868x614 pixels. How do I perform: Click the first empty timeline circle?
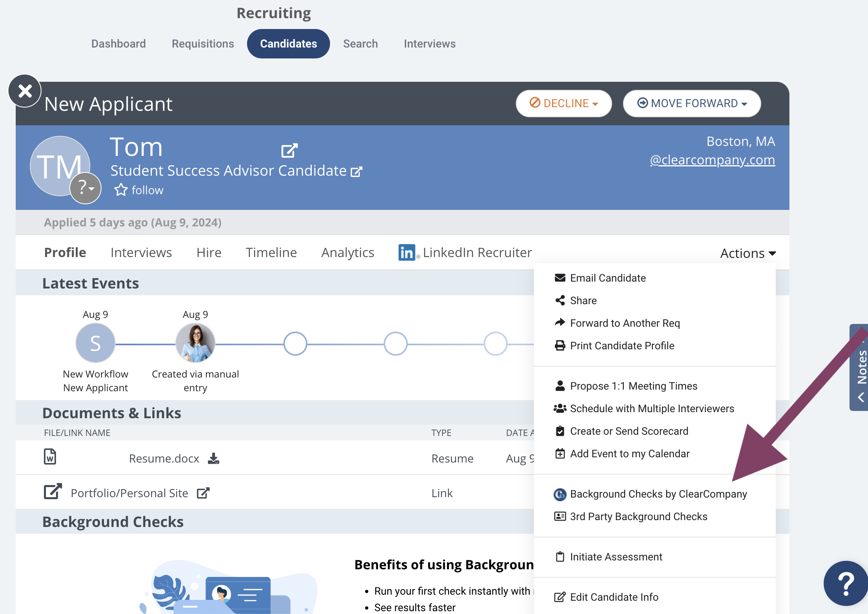click(295, 344)
